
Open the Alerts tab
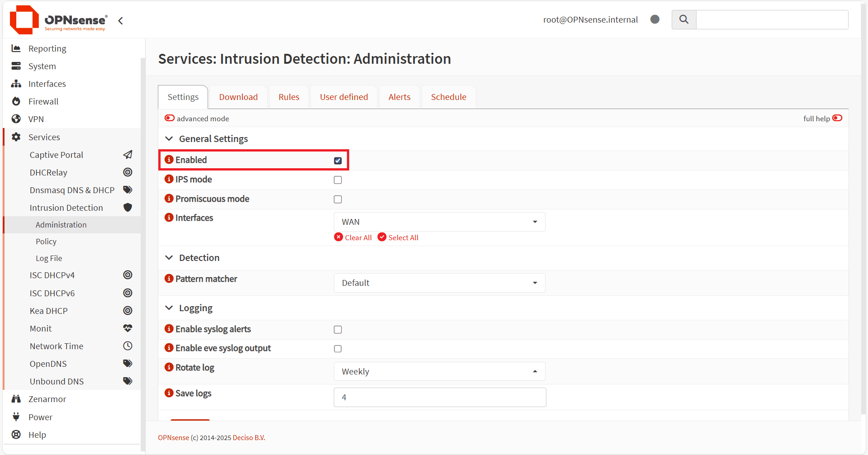click(399, 97)
